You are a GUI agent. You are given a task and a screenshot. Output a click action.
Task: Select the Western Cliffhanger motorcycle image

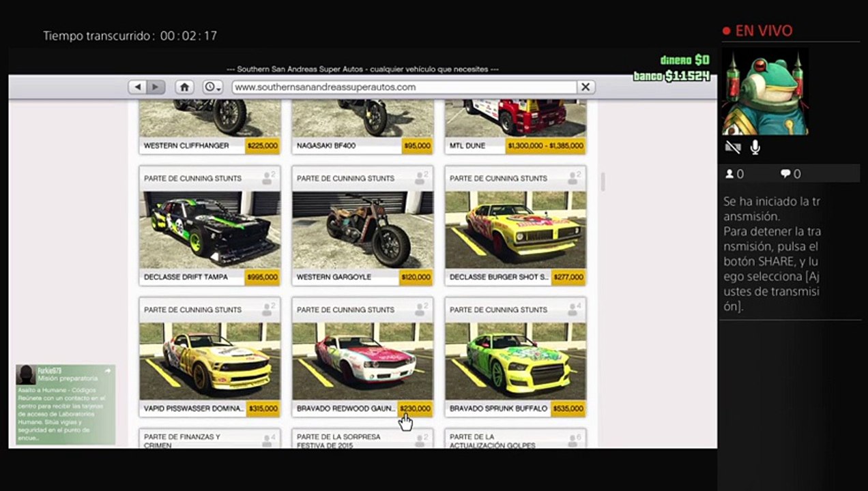[x=209, y=119]
